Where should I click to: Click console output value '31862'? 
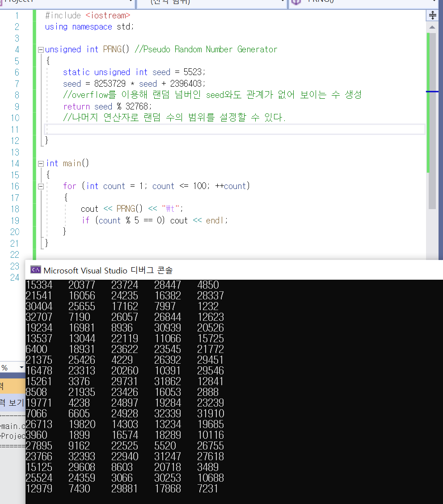(x=168, y=382)
